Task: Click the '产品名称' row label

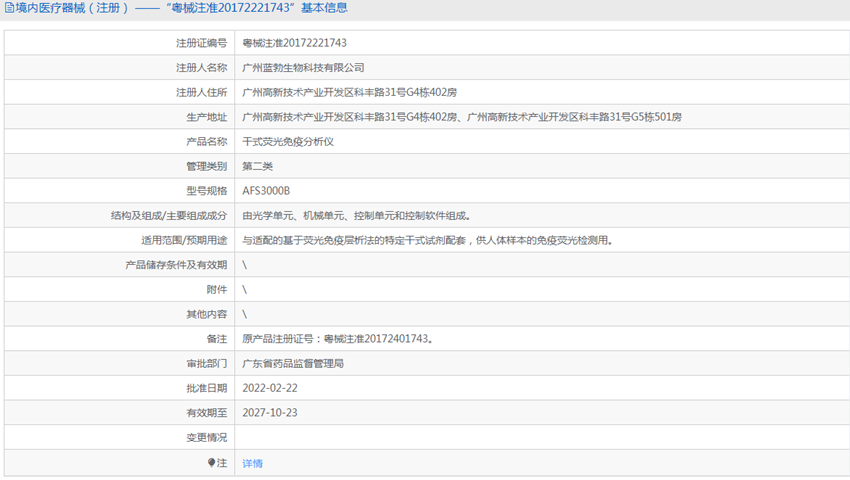Action: 207,142
